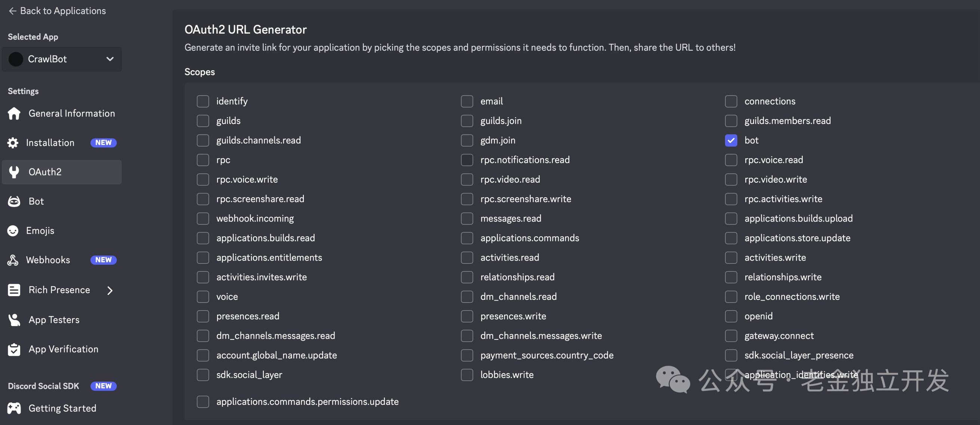Click the NEW badge beside Webhooks

click(x=104, y=260)
